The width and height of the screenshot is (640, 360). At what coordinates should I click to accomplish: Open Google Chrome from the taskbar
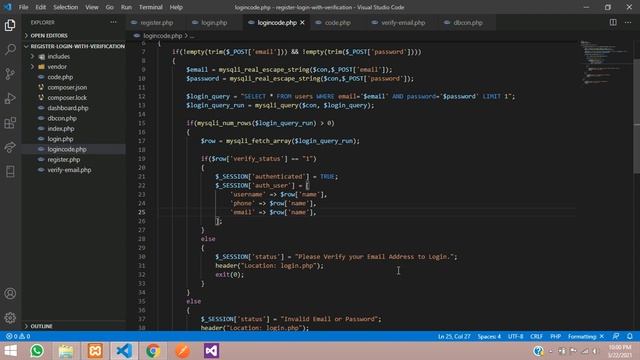(153, 351)
